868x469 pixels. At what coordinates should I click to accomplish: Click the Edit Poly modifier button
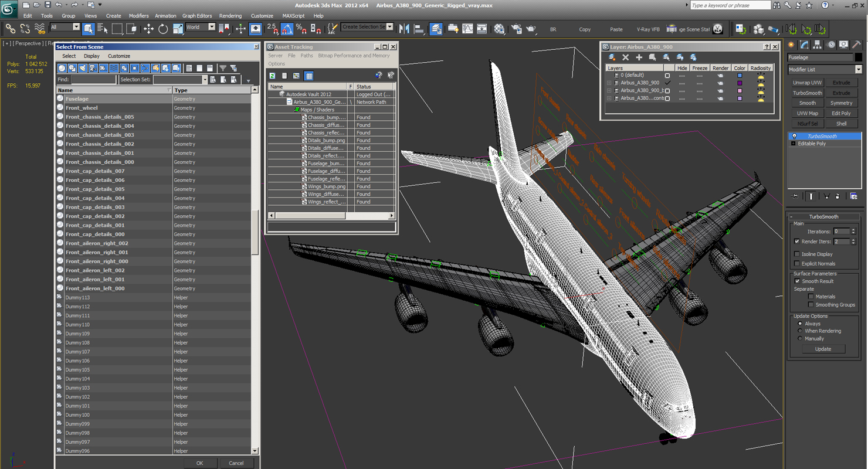pos(841,113)
